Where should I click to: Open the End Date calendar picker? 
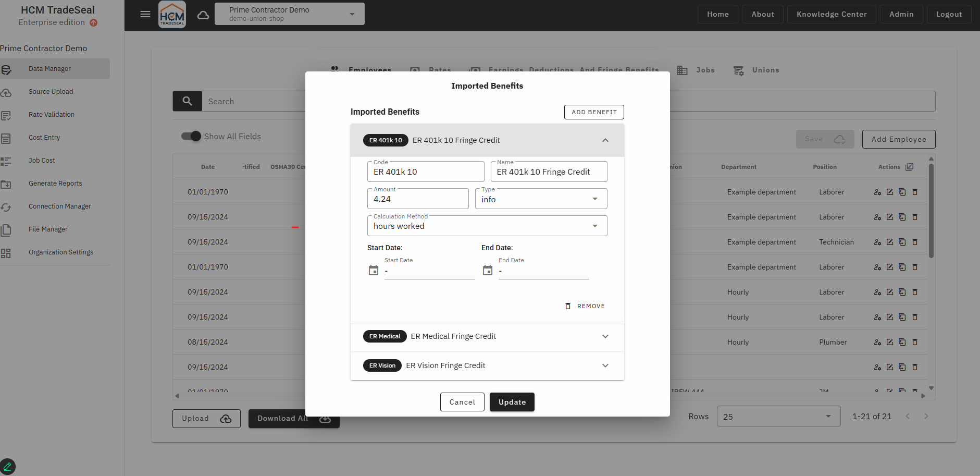pyautogui.click(x=488, y=270)
